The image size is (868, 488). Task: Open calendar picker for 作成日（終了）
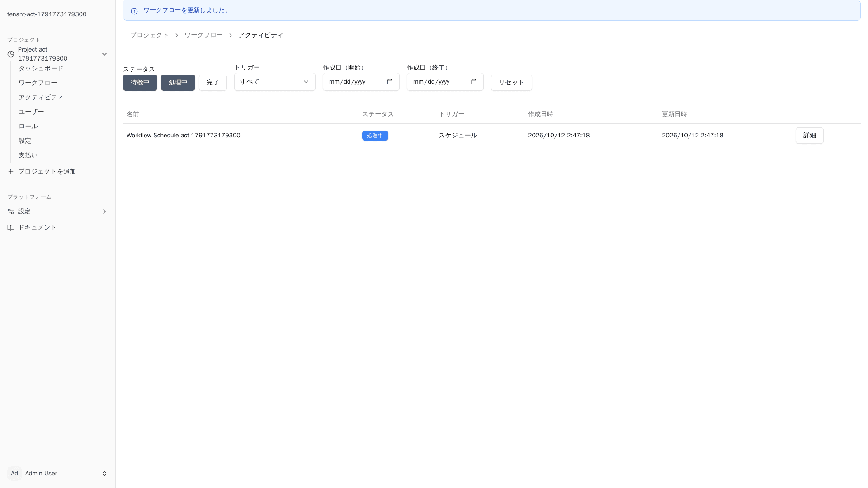tap(474, 82)
